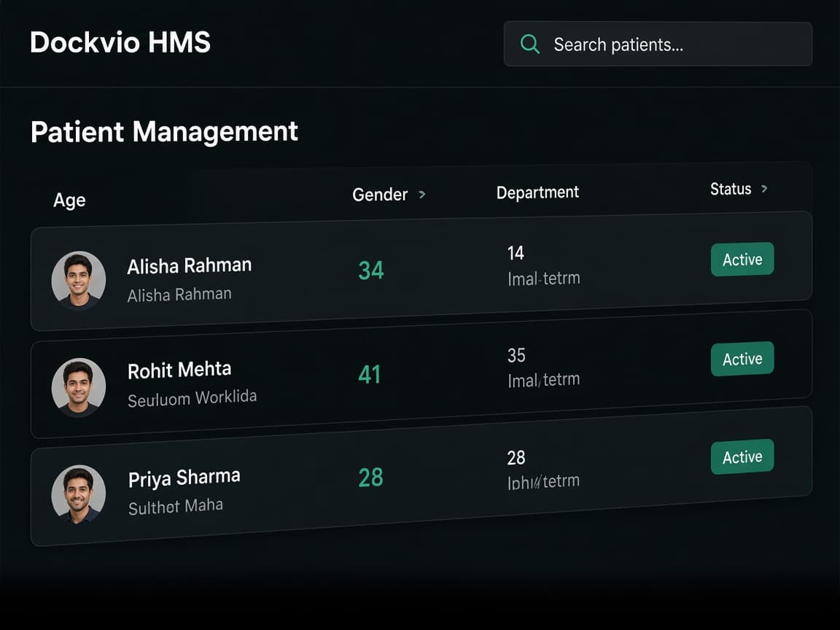
Task: Open Rohit Mehta's avatar photo
Action: pos(78,387)
